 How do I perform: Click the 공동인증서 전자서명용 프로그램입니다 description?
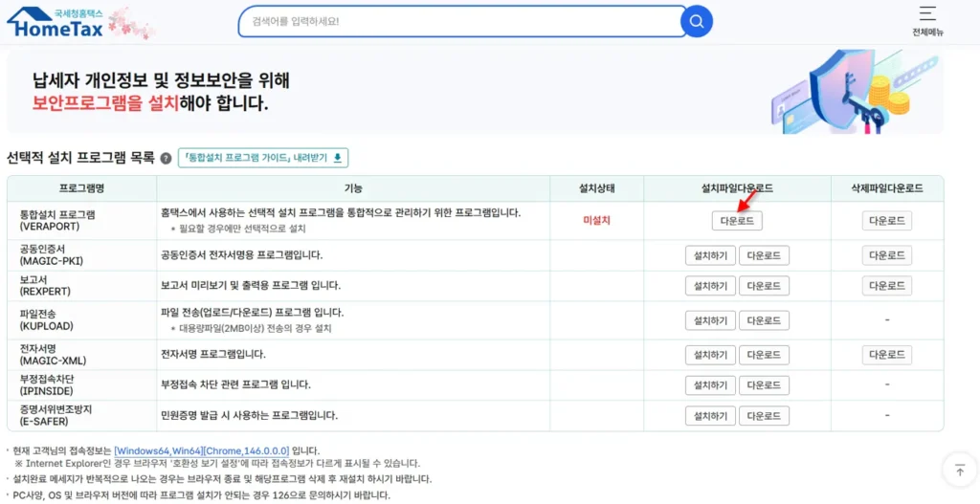(242, 255)
